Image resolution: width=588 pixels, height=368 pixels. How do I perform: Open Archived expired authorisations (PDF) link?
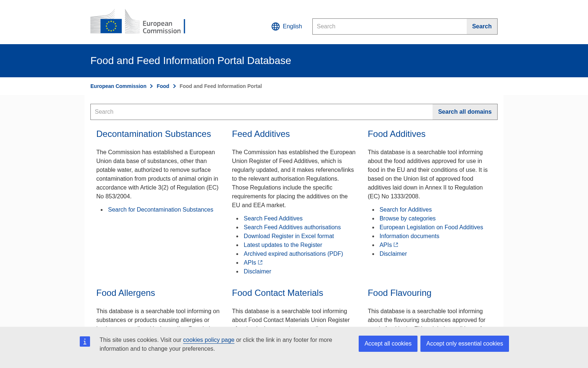pyautogui.click(x=293, y=254)
